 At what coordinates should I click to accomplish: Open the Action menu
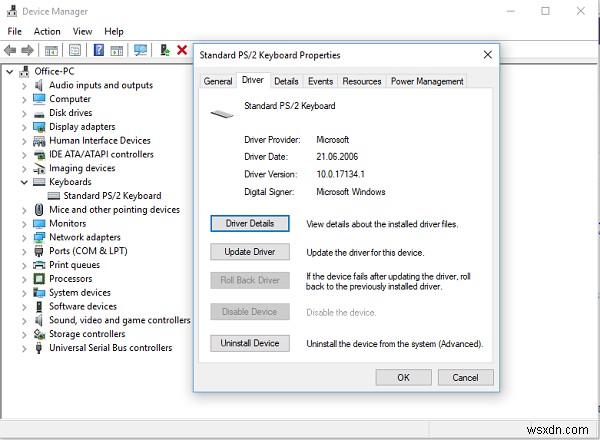47,31
